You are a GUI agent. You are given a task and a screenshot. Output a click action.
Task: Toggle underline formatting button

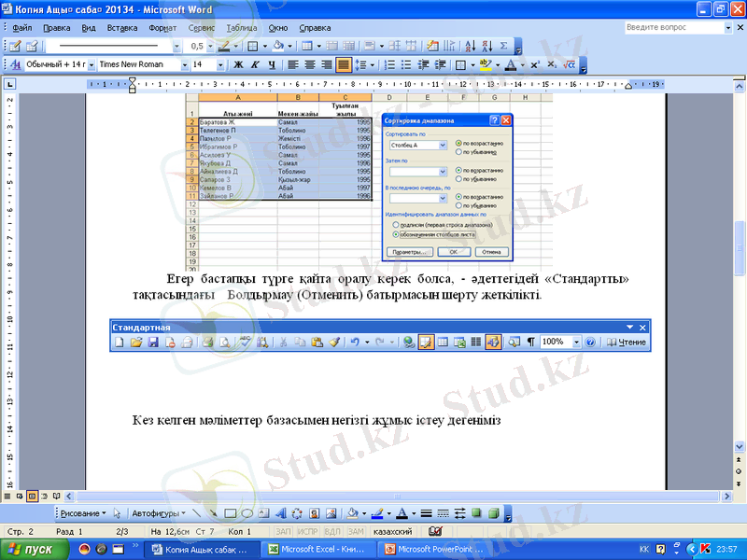(x=271, y=64)
